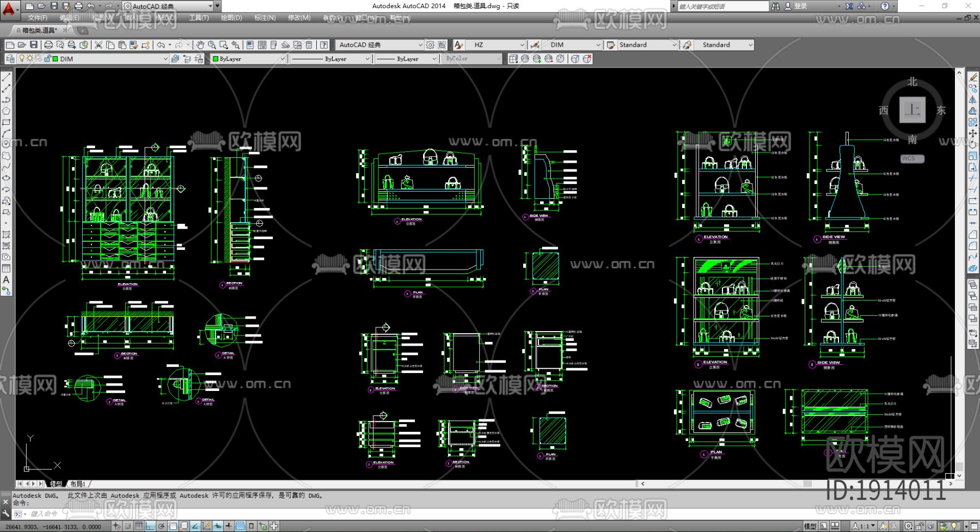The height and width of the screenshot is (532, 980).
Task: Select the Line draw tool
Action: click(x=7, y=78)
